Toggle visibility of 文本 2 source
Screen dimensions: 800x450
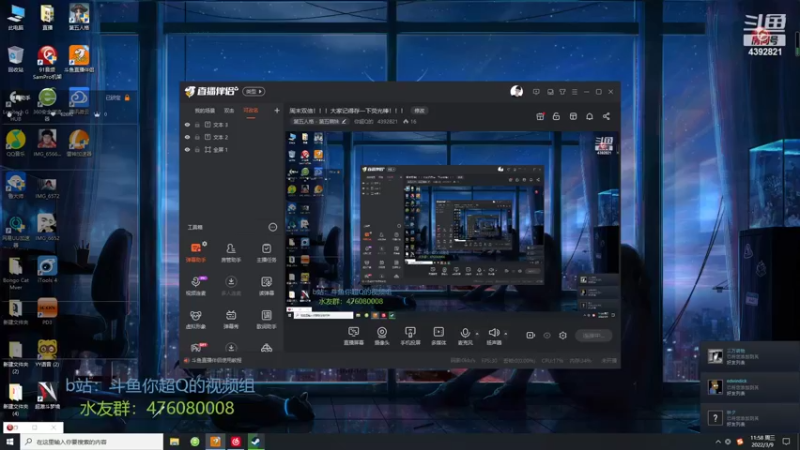pos(187,137)
